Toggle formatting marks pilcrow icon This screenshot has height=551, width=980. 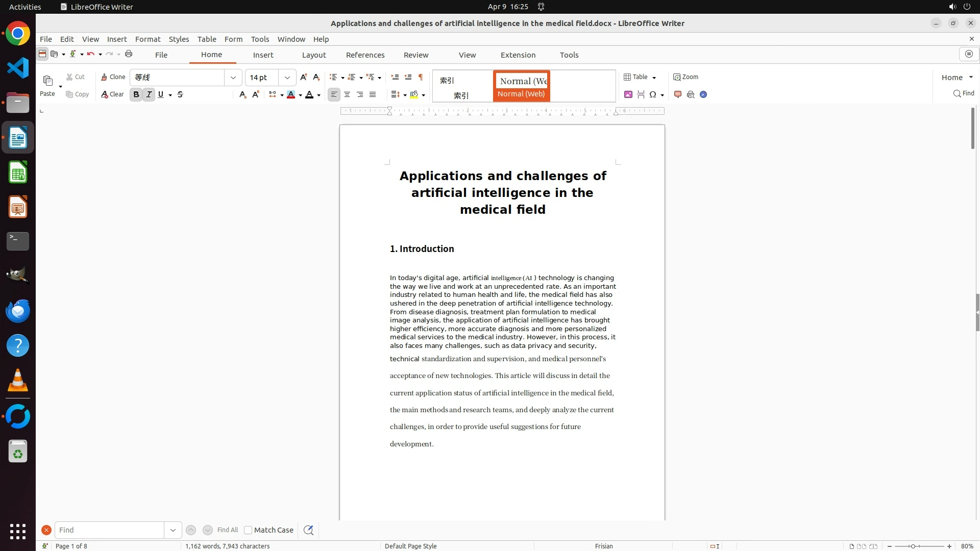[421, 77]
